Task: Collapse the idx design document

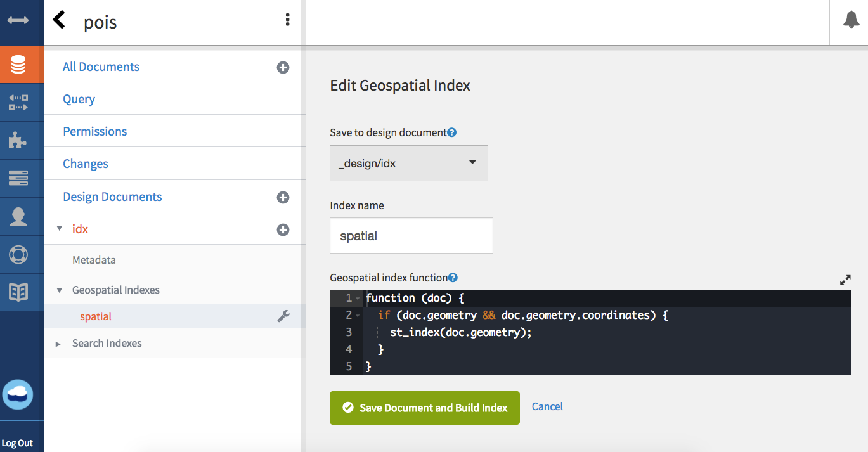Action: (x=60, y=229)
